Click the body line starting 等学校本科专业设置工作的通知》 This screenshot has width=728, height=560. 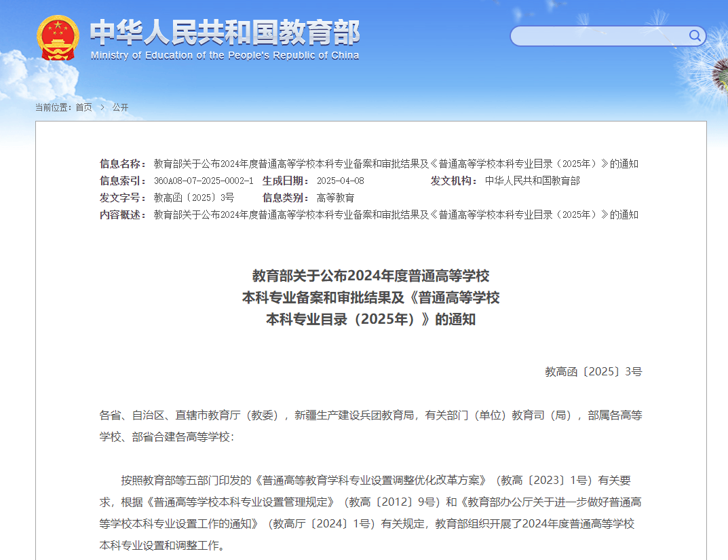tap(367, 524)
